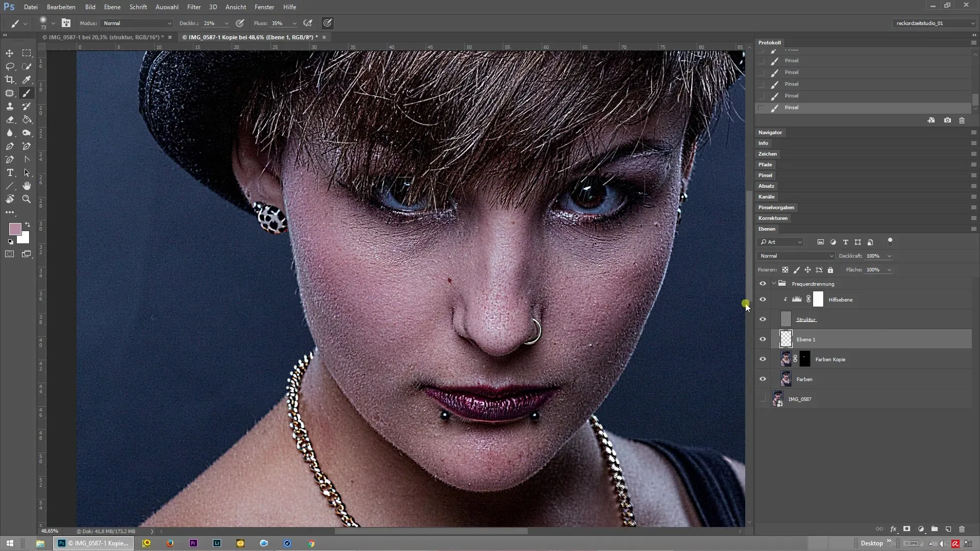This screenshot has height=551, width=980.
Task: Select the Crop tool
Action: click(x=10, y=80)
